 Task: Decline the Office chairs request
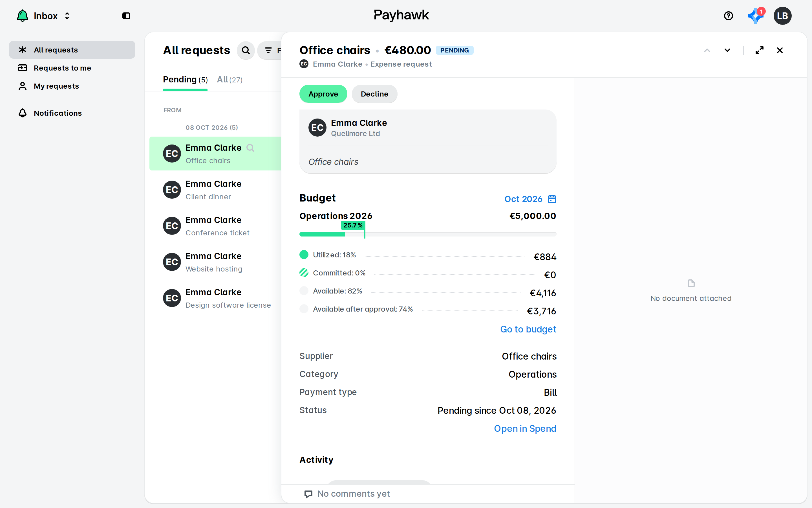374,94
